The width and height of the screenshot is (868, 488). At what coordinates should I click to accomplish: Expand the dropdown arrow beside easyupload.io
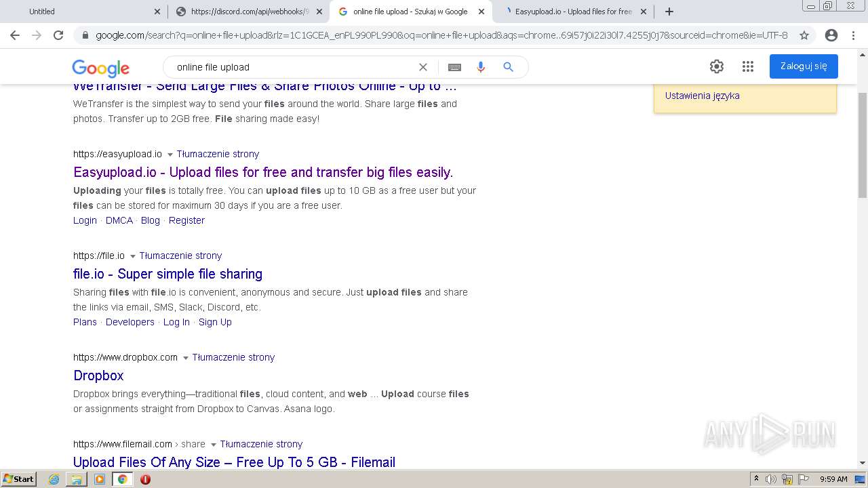click(170, 155)
